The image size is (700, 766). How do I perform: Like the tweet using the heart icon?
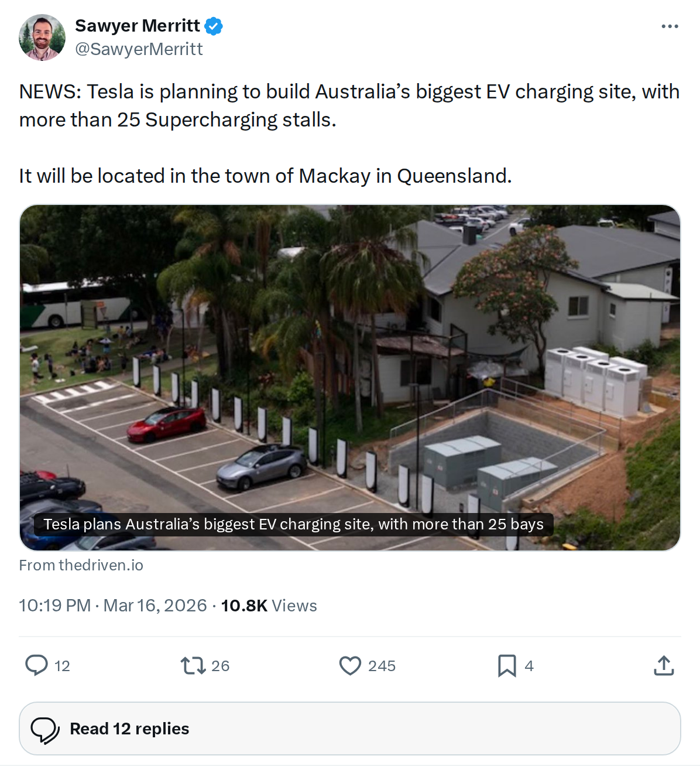(x=349, y=665)
